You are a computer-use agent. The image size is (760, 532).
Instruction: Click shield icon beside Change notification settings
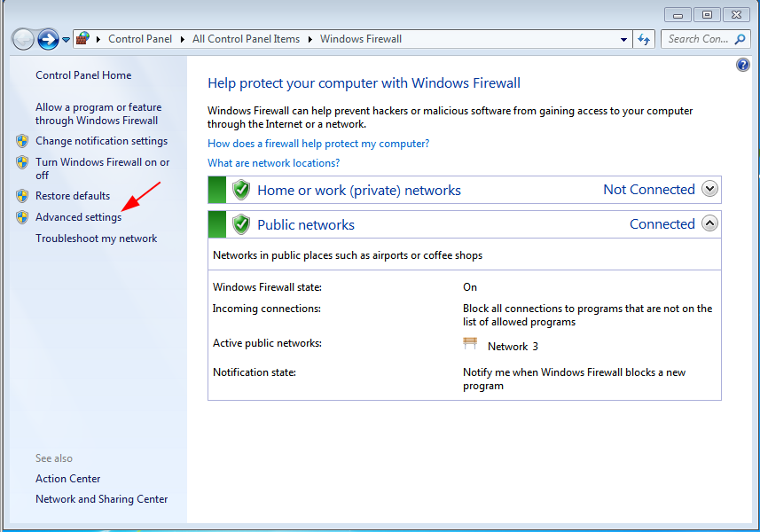tap(22, 141)
